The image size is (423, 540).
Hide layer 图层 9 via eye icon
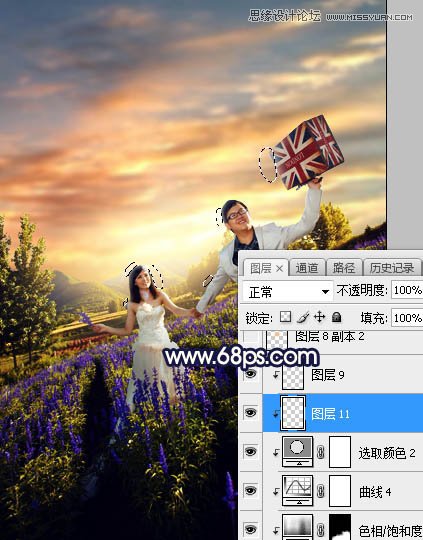251,374
